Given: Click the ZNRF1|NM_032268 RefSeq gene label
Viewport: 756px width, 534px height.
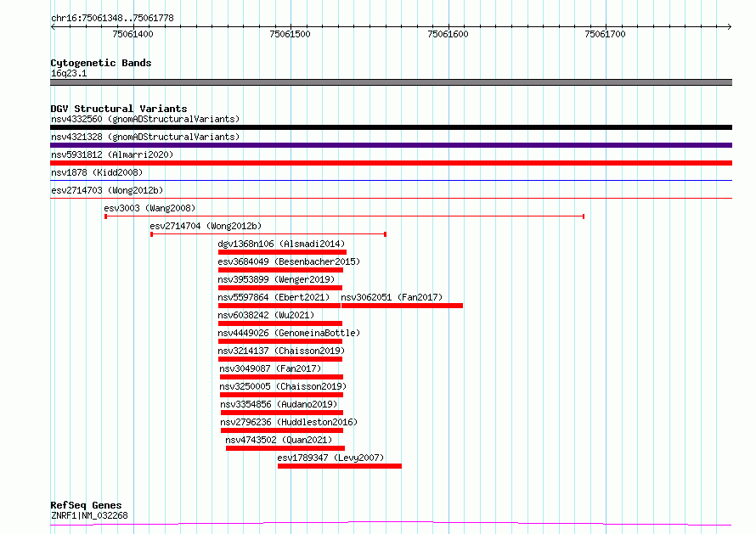Looking at the screenshot, I should [x=89, y=515].
